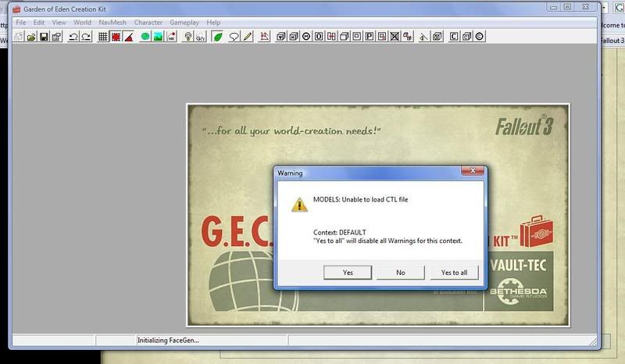Click the red double-bracket H icon
The image size is (625, 364).
pos(331,37)
